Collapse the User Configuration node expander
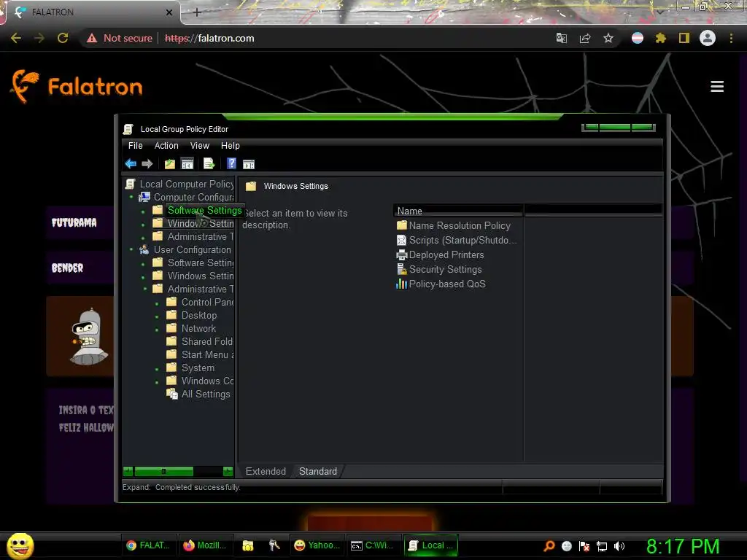747x560 pixels. tap(131, 249)
